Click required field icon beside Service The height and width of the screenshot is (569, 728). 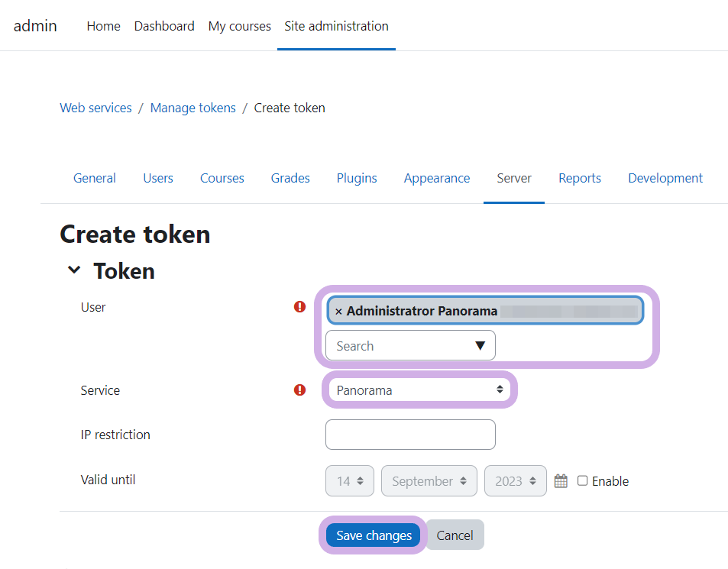299,390
